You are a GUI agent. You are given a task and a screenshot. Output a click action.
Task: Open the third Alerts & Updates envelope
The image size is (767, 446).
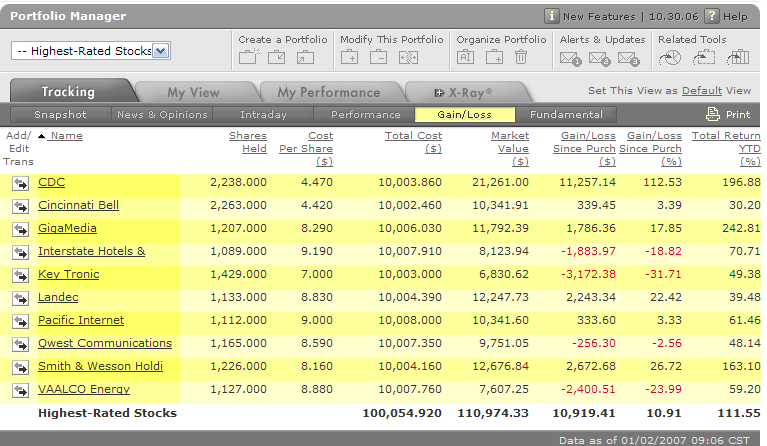pyautogui.click(x=628, y=58)
